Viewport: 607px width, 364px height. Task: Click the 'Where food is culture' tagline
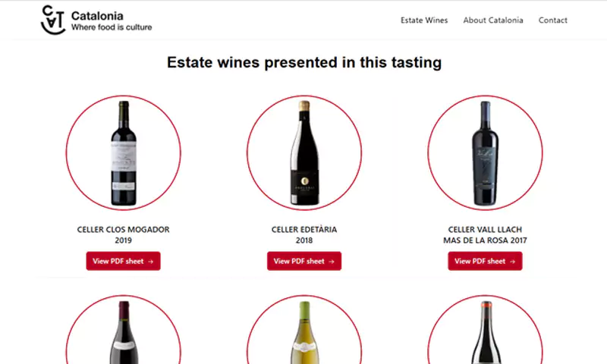coord(112,27)
